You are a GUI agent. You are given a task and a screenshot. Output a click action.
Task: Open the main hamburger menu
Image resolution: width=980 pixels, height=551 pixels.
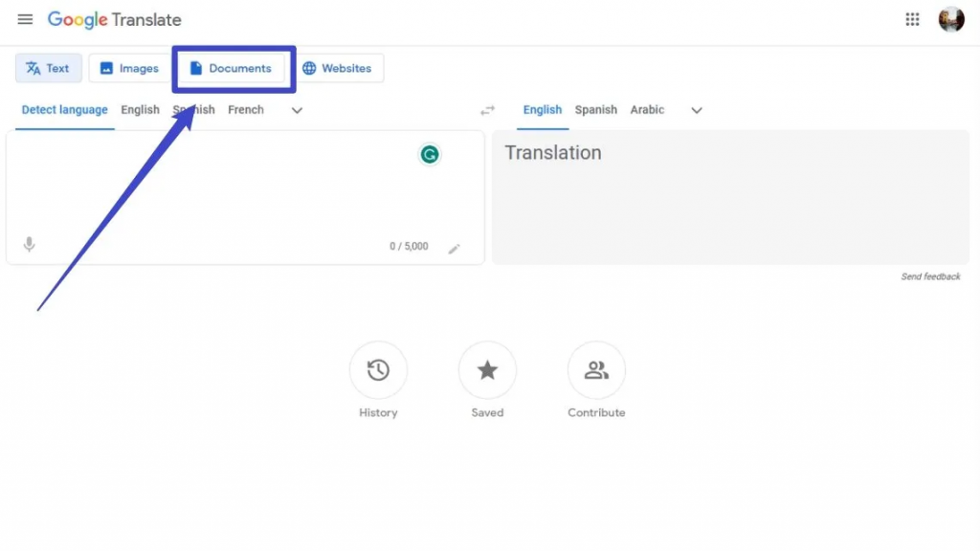pyautogui.click(x=25, y=20)
